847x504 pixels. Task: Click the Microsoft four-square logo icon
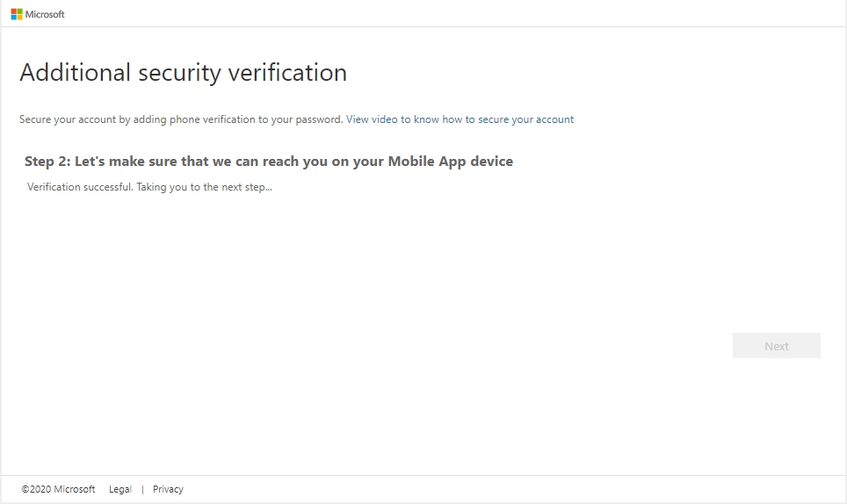coord(17,14)
